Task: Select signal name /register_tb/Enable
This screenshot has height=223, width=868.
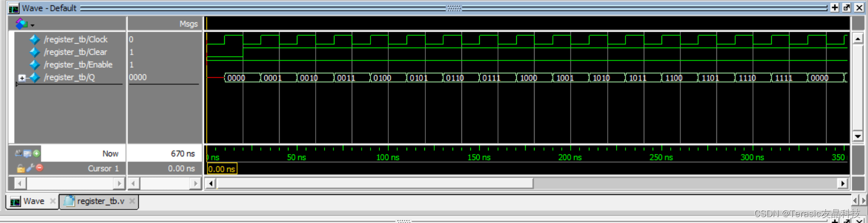Action: (78, 65)
